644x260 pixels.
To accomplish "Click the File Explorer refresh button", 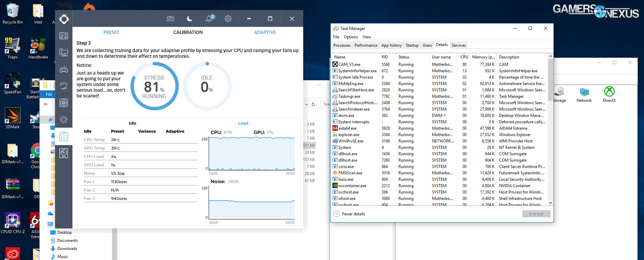I will click(x=313, y=104).
